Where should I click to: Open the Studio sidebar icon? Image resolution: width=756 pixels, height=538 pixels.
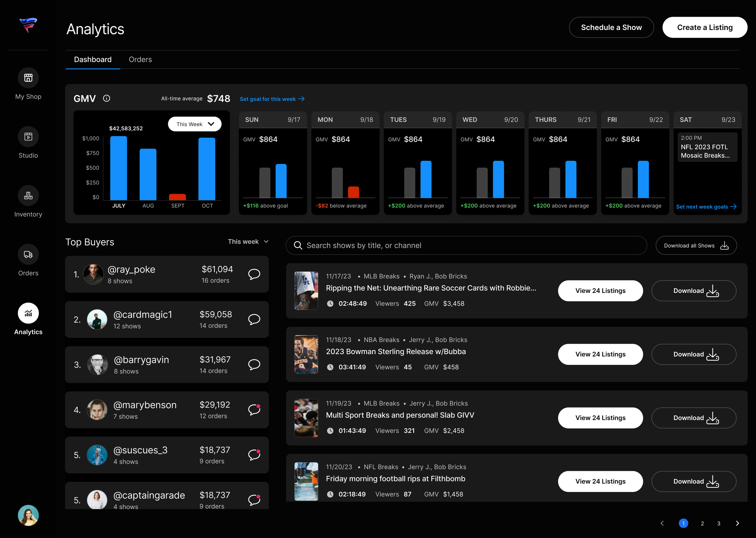click(28, 137)
